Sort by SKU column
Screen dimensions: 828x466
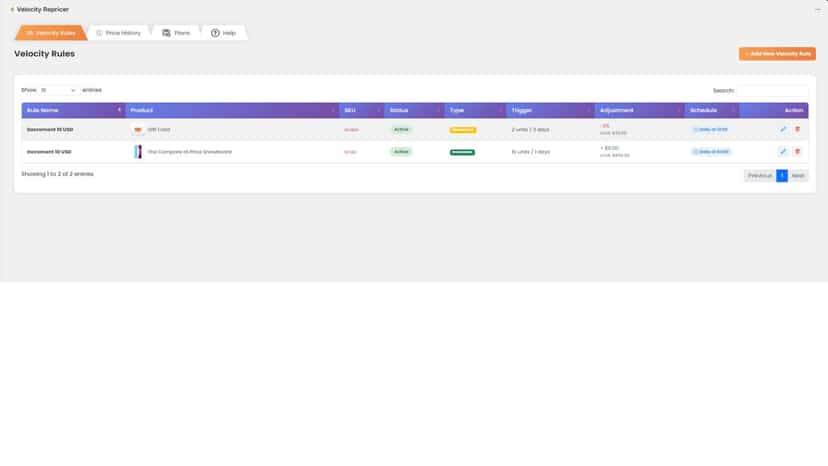tap(362, 110)
